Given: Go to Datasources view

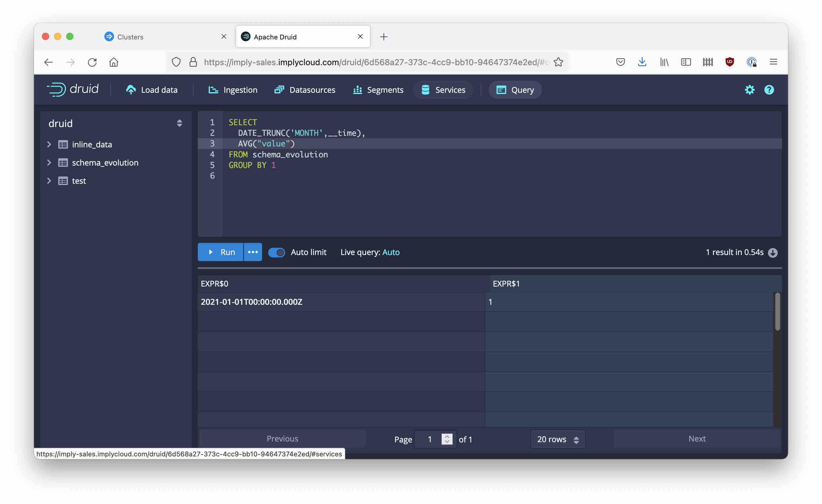Looking at the screenshot, I should coord(305,90).
